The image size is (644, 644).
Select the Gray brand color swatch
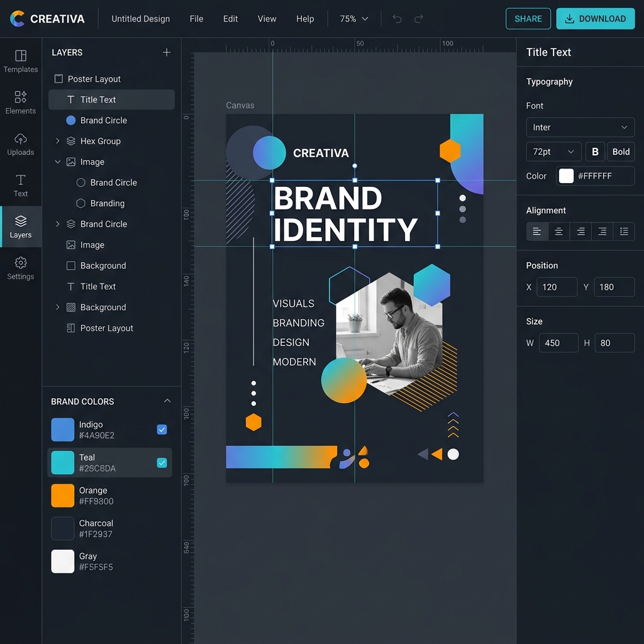(x=62, y=561)
